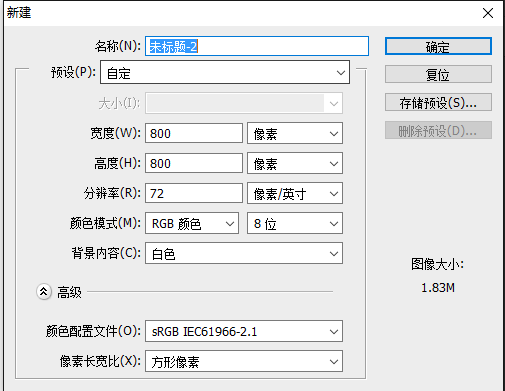Viewport: 505px width, 391px height.
Task: Open the 背景内容 白色 dropdown
Action: click(x=244, y=253)
